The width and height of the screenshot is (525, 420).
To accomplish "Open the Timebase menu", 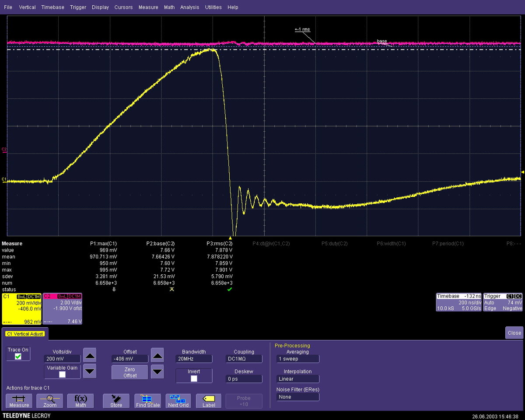I will (x=52, y=7).
